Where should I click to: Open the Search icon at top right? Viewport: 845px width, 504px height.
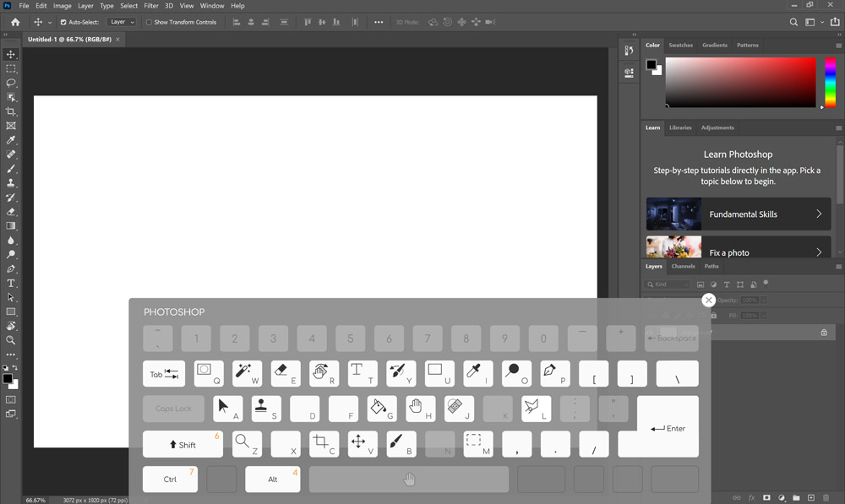point(793,22)
